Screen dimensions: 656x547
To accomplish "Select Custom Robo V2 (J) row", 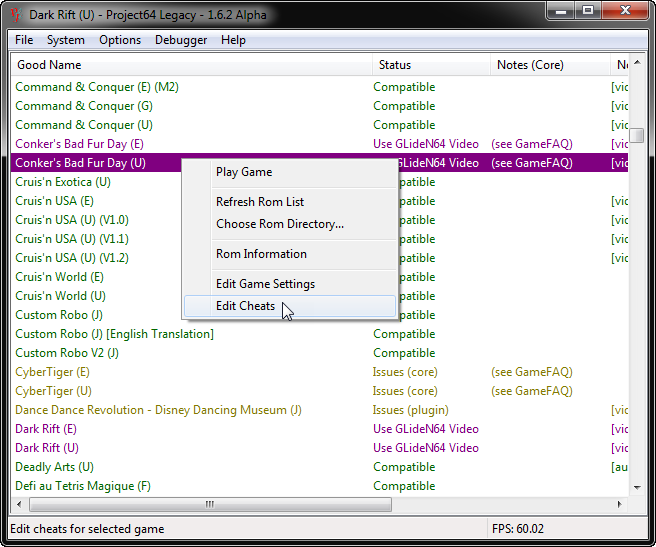I will (x=320, y=353).
